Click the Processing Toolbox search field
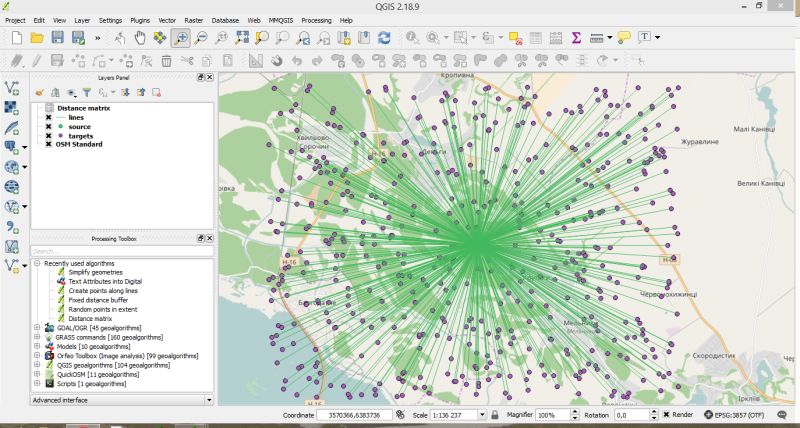Viewport: 800px width, 428px height. point(122,251)
